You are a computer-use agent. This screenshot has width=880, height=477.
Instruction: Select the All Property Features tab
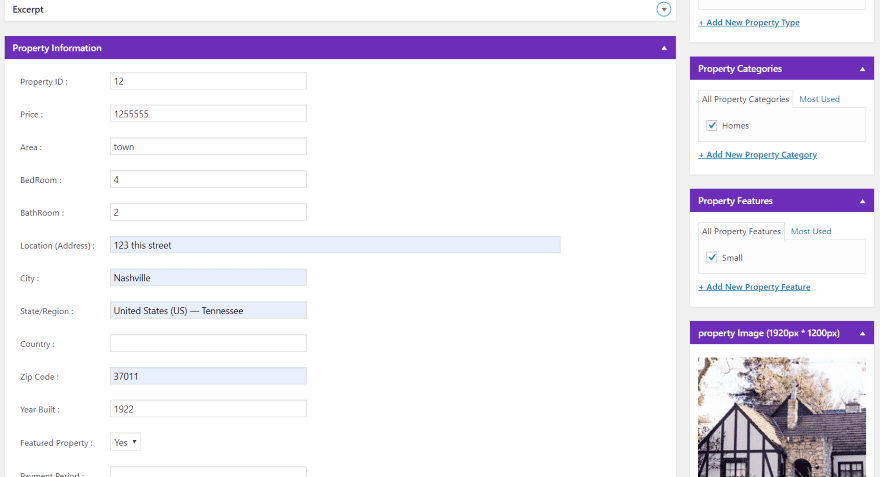741,231
